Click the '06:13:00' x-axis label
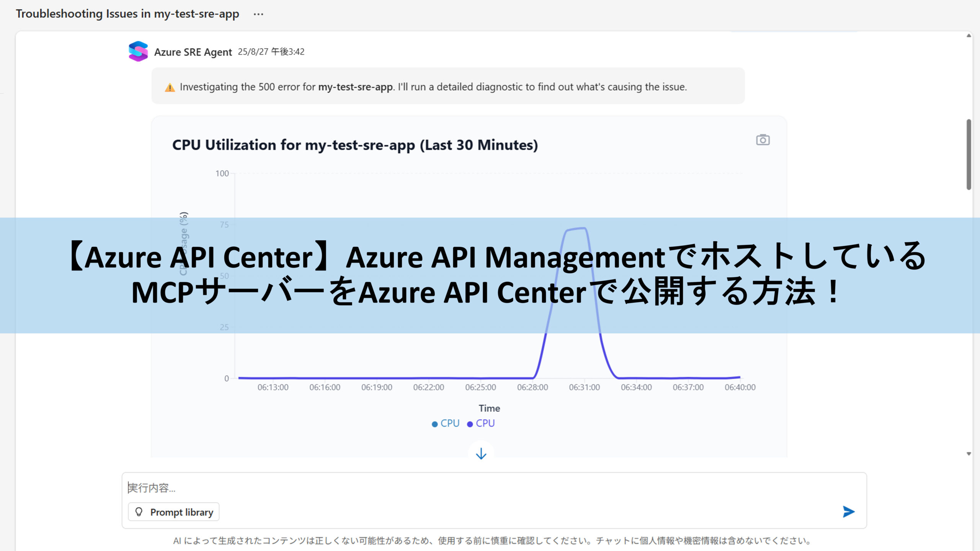Viewport: 980px width, 551px height. click(x=273, y=387)
